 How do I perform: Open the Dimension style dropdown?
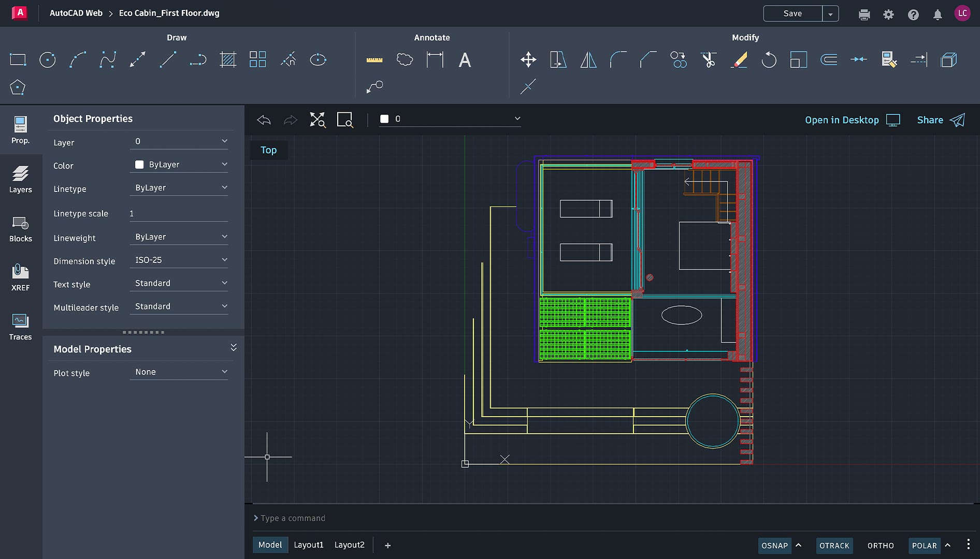point(179,260)
